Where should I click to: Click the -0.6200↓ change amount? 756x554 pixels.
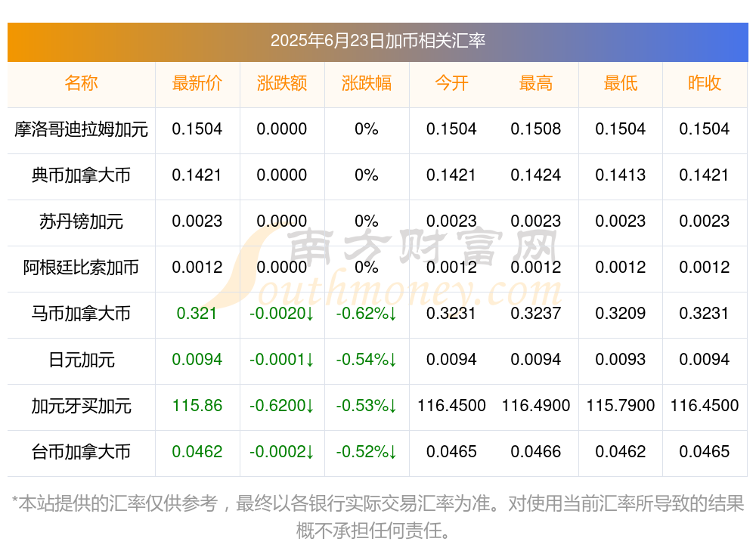pyautogui.click(x=281, y=405)
